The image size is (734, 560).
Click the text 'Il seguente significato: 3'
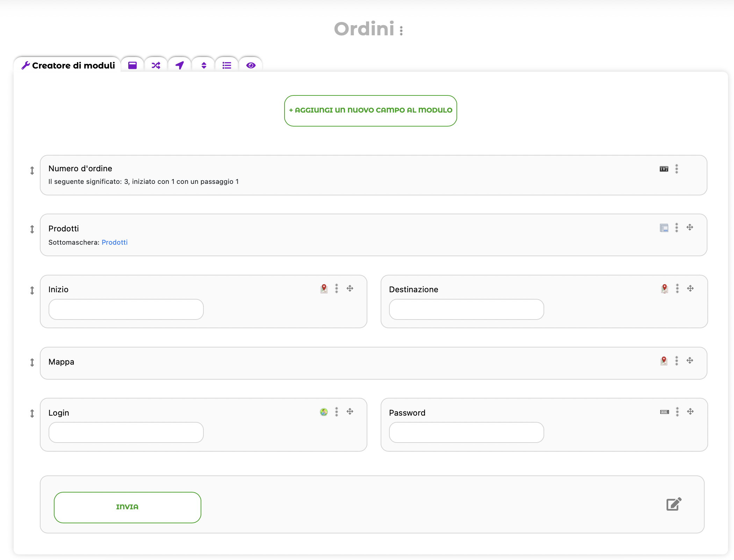tap(89, 182)
